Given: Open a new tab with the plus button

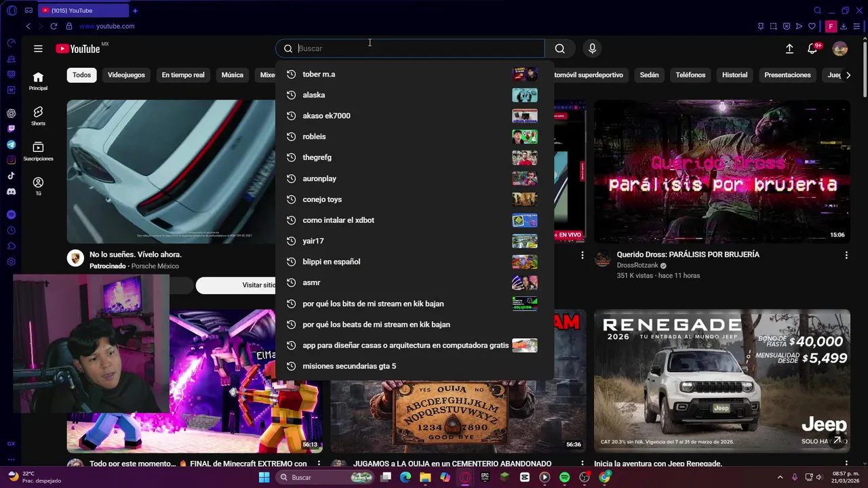Looking at the screenshot, I should 135,10.
